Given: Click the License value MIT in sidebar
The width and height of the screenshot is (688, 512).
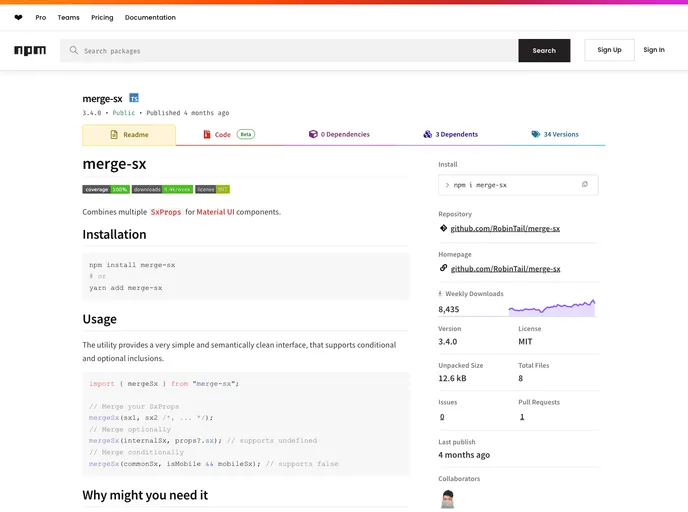Looking at the screenshot, I should [525, 341].
